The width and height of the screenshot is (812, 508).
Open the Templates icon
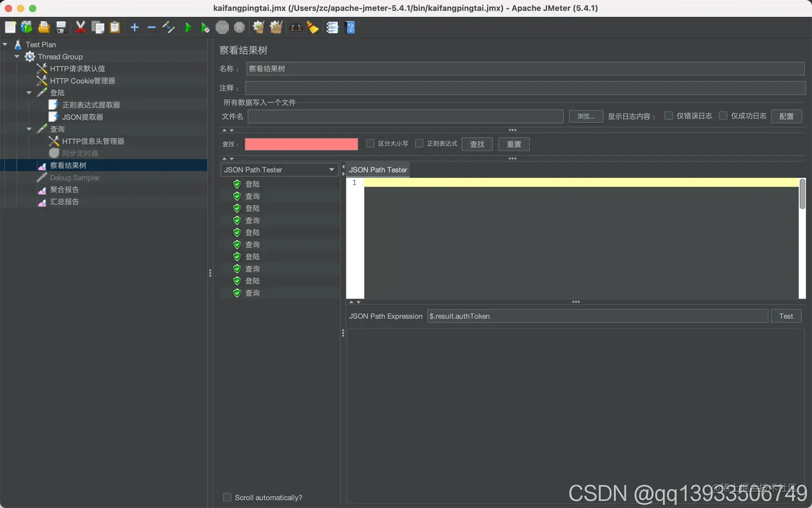(x=27, y=27)
